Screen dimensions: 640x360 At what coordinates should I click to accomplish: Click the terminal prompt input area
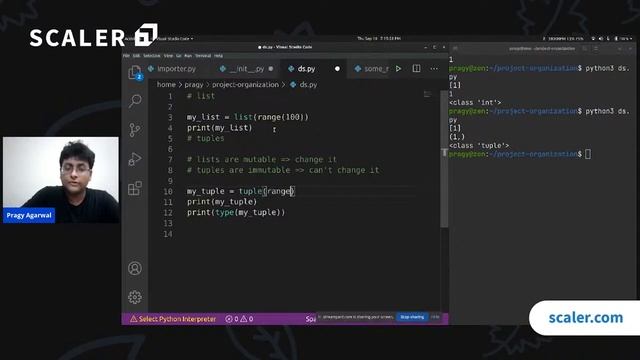(x=588, y=154)
